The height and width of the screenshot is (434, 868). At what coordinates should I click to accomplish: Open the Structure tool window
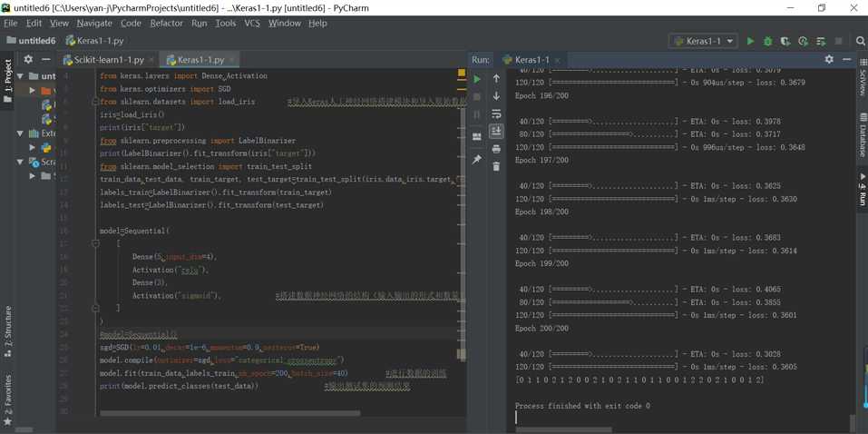(8, 326)
